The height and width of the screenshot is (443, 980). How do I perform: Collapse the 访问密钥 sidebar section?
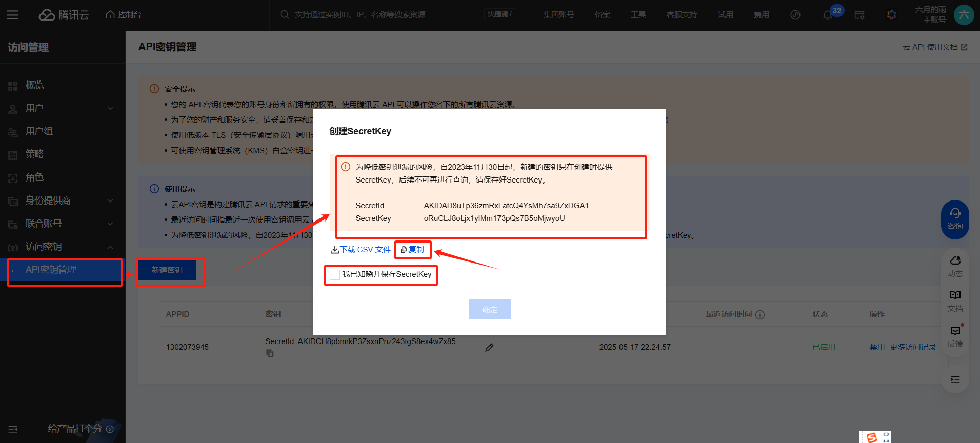pos(63,247)
